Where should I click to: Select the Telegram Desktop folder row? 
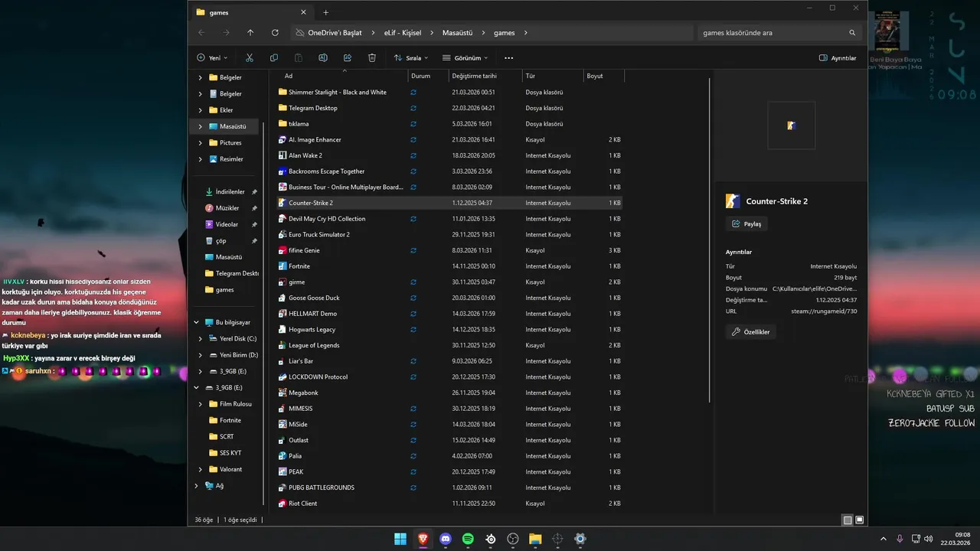[x=449, y=108]
